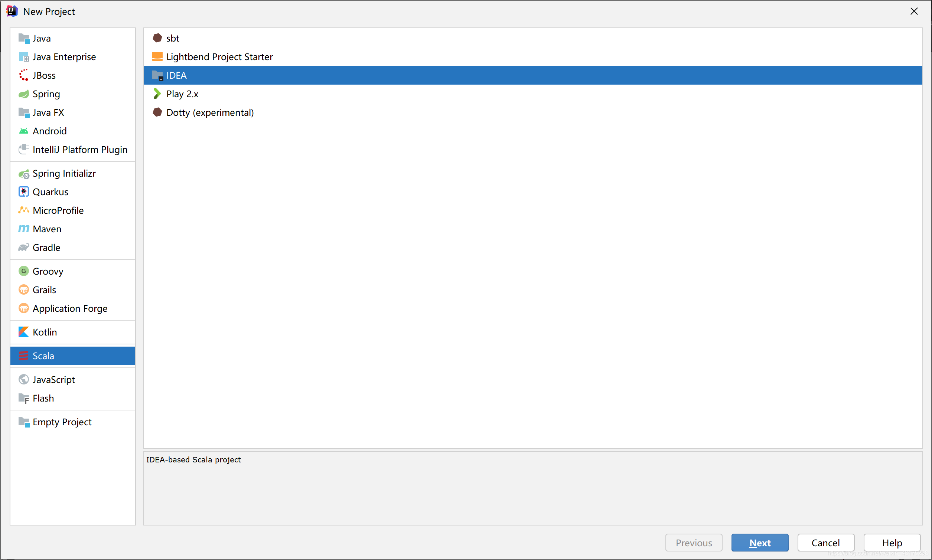
Task: Click the JBoss red dotted icon
Action: pyautogui.click(x=24, y=75)
